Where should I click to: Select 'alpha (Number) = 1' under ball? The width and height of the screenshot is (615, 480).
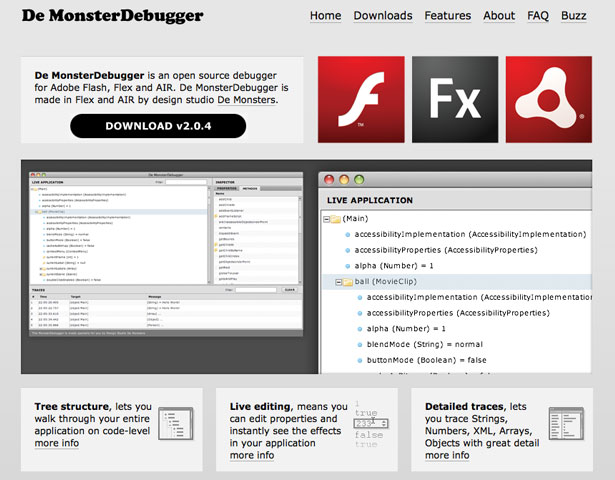pos(457,329)
